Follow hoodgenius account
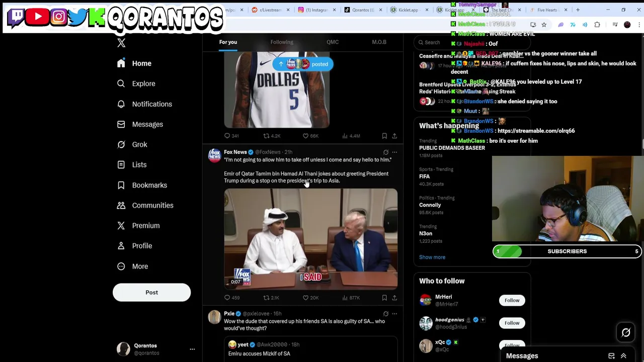 [512, 323]
